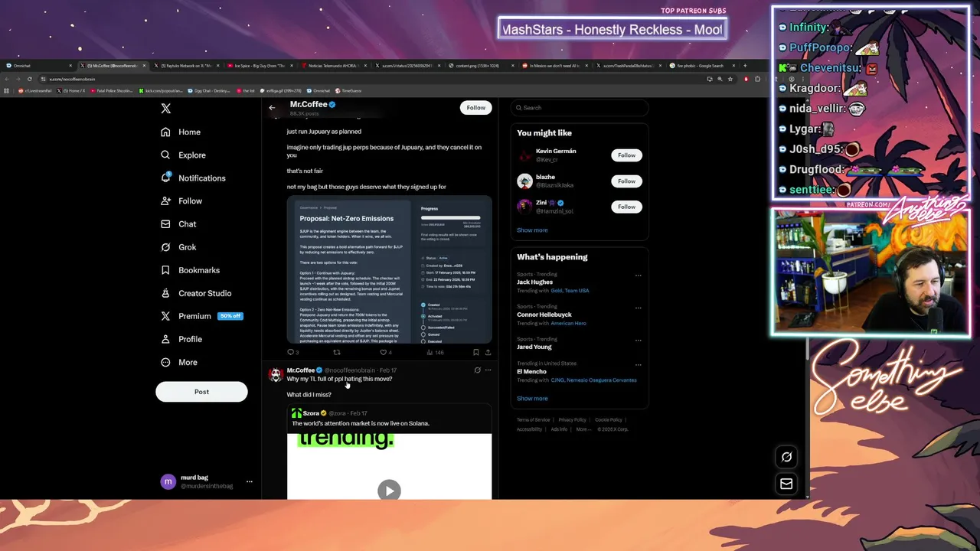Open options for Connor Hellebuyck trend

pos(638,308)
